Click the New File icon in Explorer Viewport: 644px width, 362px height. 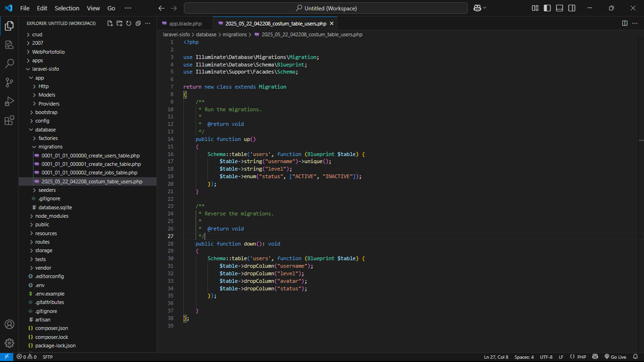(110, 23)
